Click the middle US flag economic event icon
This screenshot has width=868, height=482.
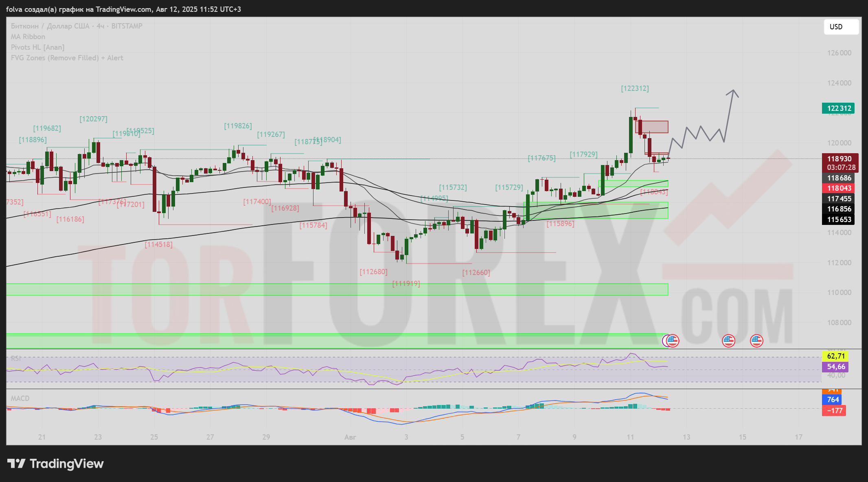click(x=728, y=341)
